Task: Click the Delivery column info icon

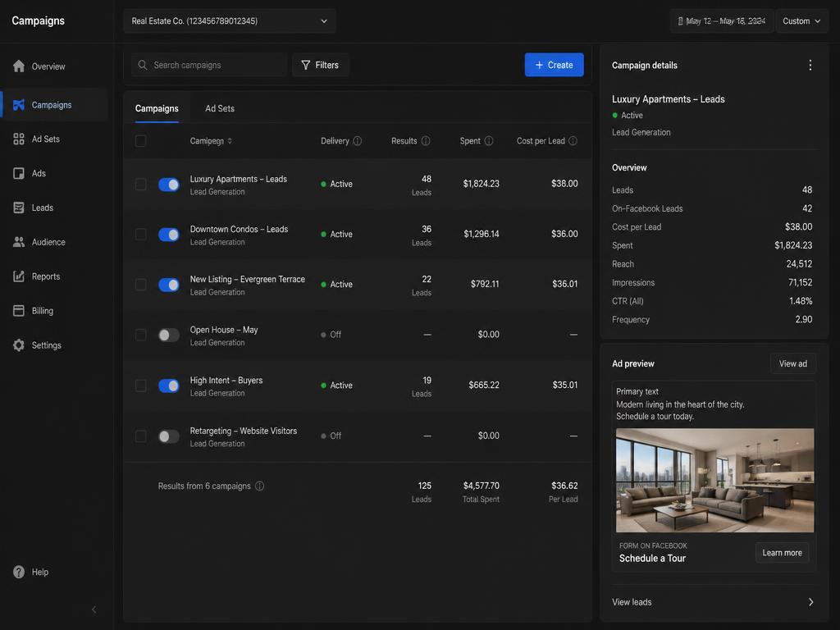Action: point(358,141)
